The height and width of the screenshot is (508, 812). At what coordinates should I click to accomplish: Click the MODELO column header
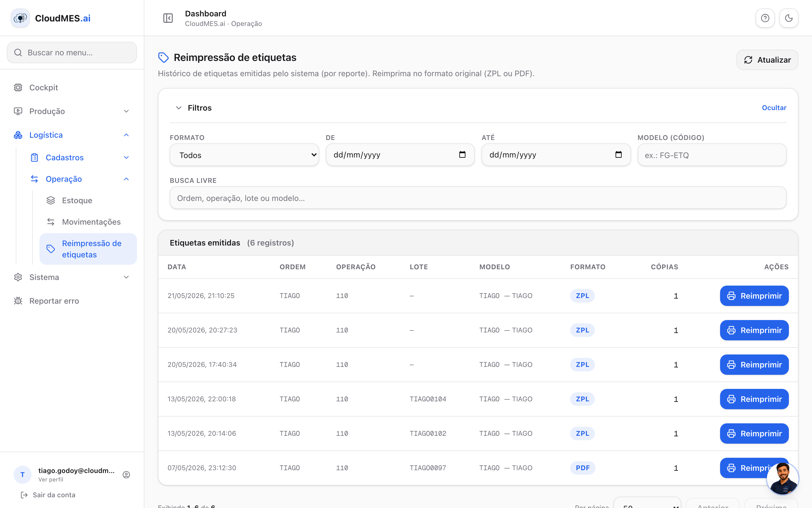pos(494,267)
